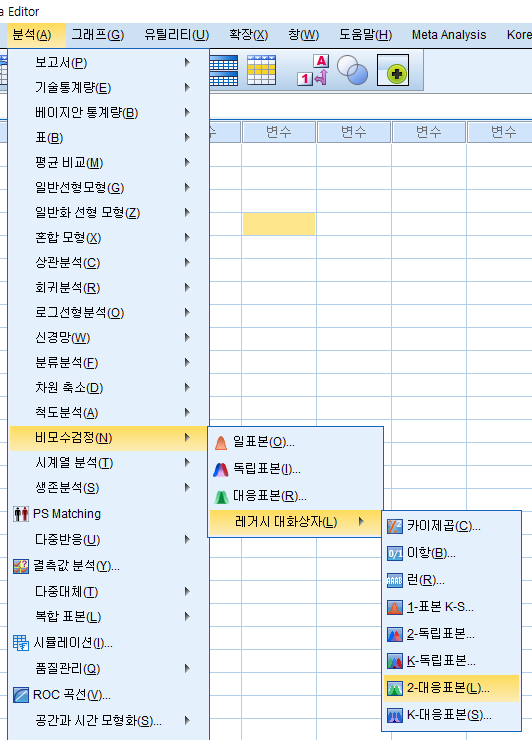Select 척도분석(A) menu entry
This screenshot has width=532, height=740.
pos(109,412)
